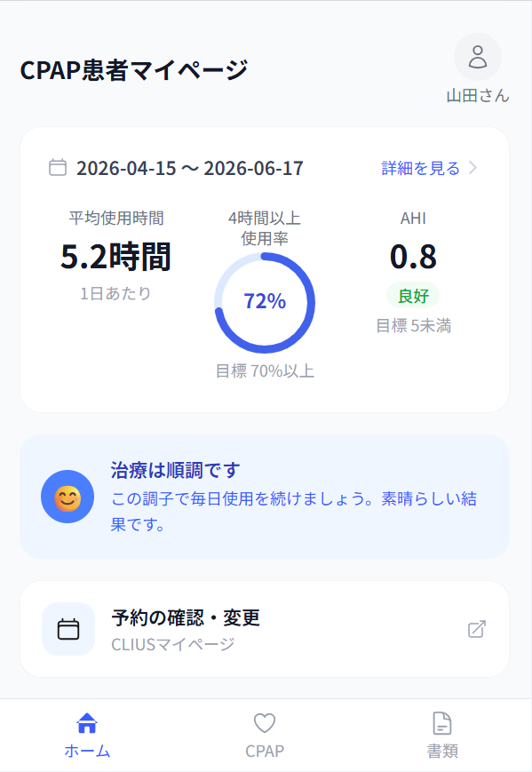
Task: Switch to the CPAP tab
Action: coord(265,736)
